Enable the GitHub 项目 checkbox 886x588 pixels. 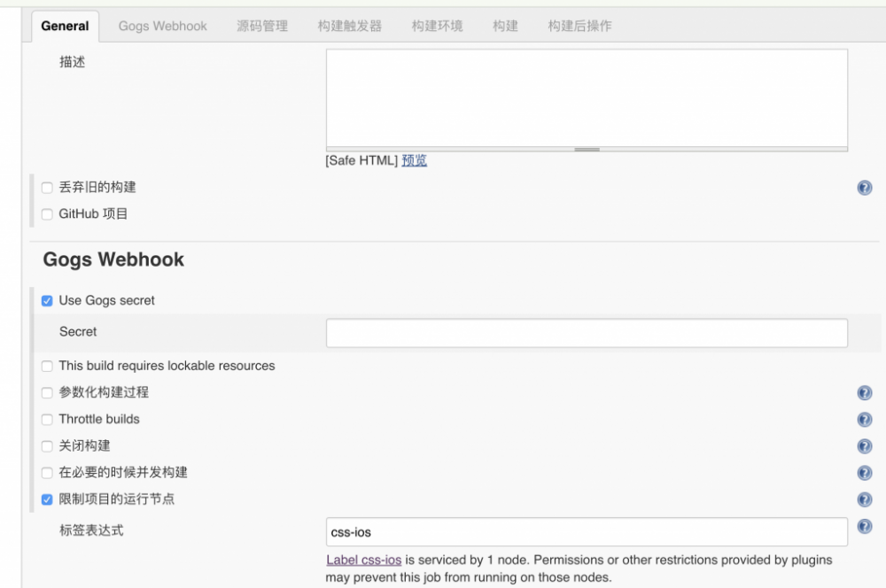click(46, 213)
